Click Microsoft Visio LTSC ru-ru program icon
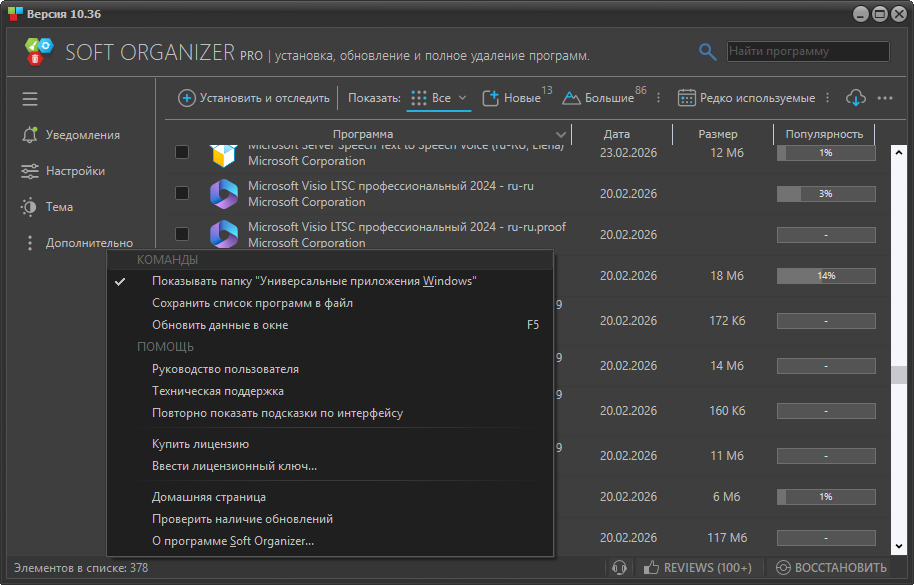 224,194
